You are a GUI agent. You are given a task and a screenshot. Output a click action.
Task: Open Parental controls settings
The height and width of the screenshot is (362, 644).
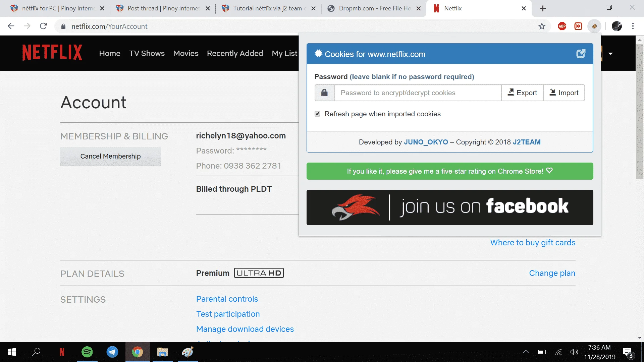(x=227, y=299)
